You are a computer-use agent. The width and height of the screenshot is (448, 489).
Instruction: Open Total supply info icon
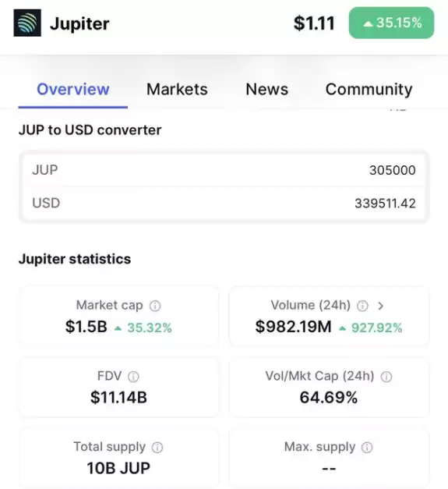(157, 448)
